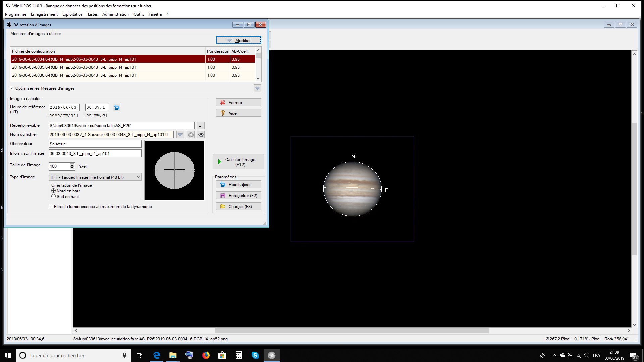Image resolution: width=644 pixels, height=362 pixels.
Task: Expand the Modifier dropdown button
Action: point(238,40)
